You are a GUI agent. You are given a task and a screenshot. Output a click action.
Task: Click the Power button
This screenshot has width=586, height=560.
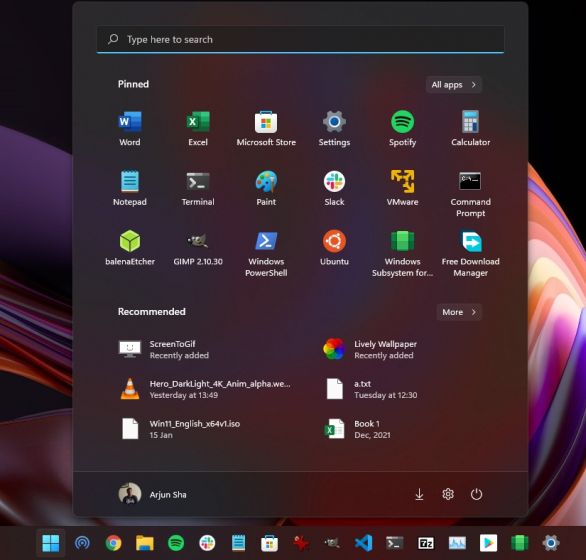(476, 494)
